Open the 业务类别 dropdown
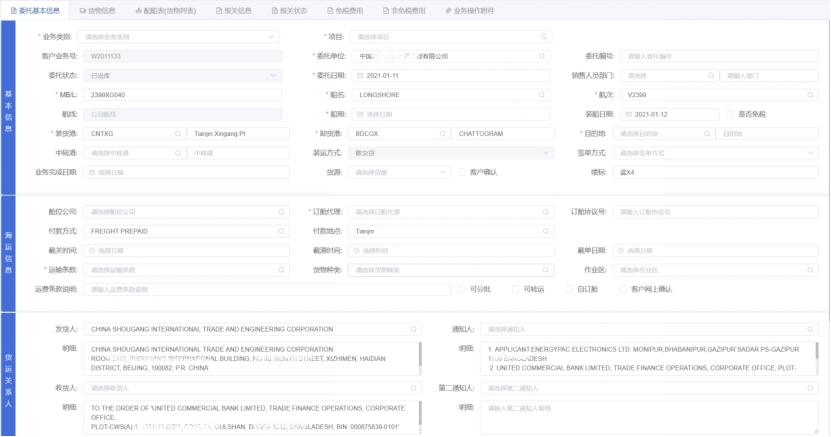The width and height of the screenshot is (831, 437). pos(180,37)
